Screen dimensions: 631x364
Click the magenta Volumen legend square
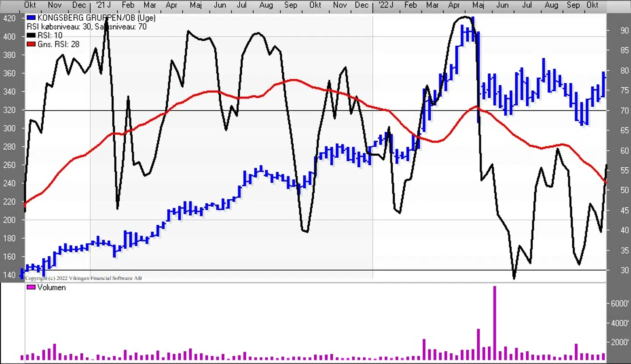[30, 287]
